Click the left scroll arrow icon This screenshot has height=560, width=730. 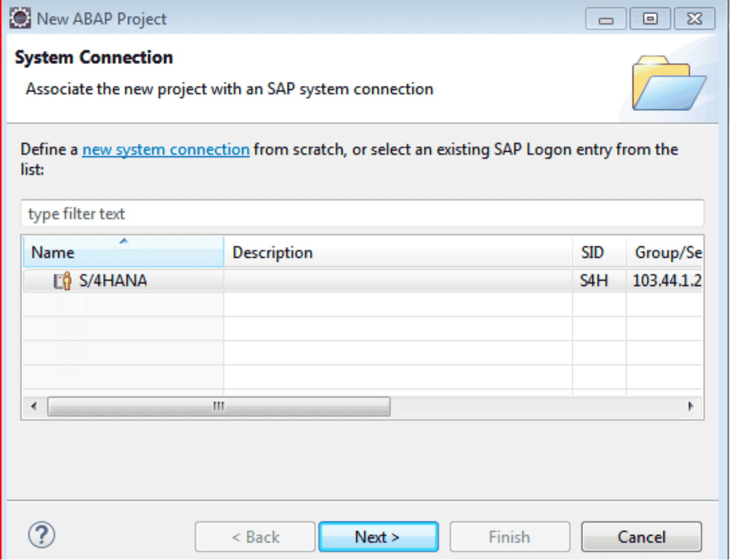[33, 406]
